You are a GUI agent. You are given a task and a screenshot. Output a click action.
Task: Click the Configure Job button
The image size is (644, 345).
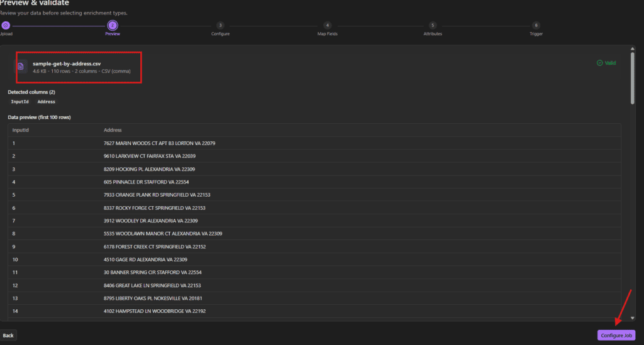[616, 335]
